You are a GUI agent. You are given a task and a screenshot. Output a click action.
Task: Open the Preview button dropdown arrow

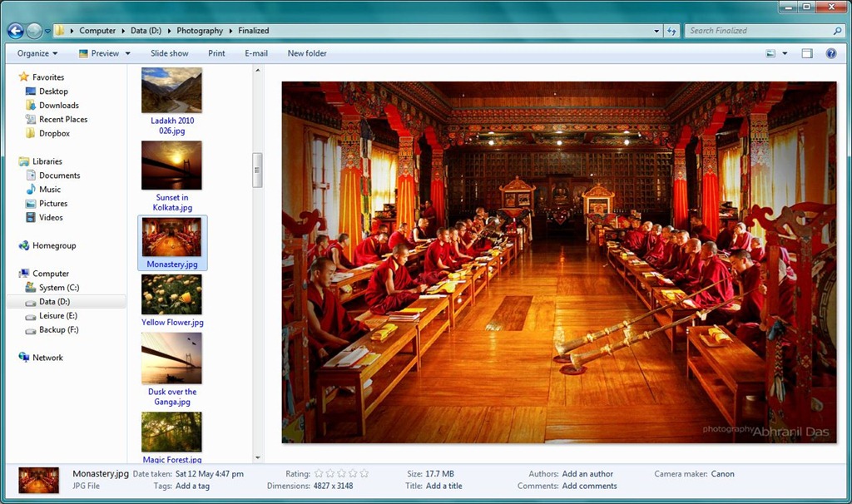[127, 53]
